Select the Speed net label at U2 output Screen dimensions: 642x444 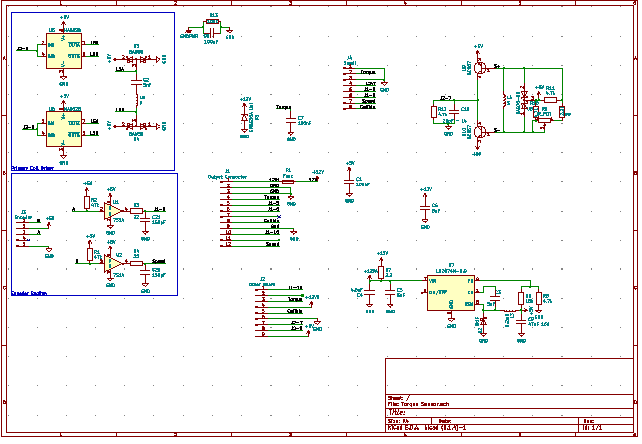pyautogui.click(x=159, y=262)
